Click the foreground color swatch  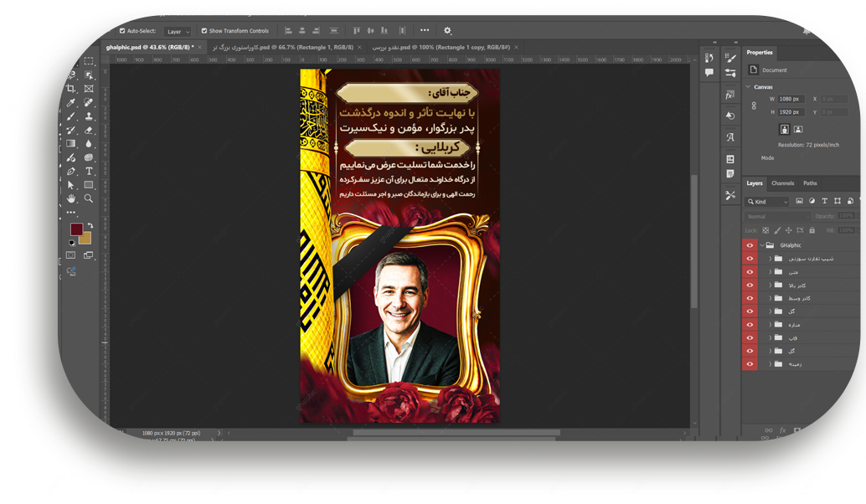(76, 229)
